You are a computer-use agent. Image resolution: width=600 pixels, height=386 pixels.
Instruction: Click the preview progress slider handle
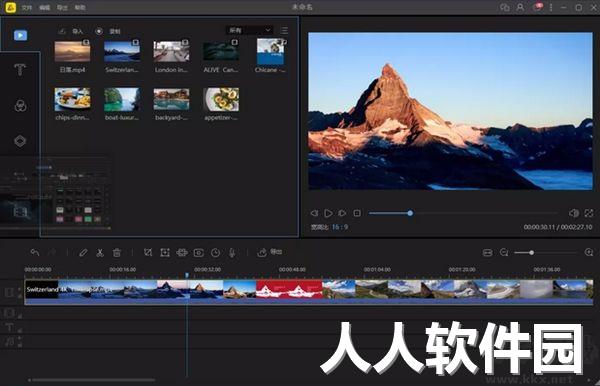click(x=410, y=213)
